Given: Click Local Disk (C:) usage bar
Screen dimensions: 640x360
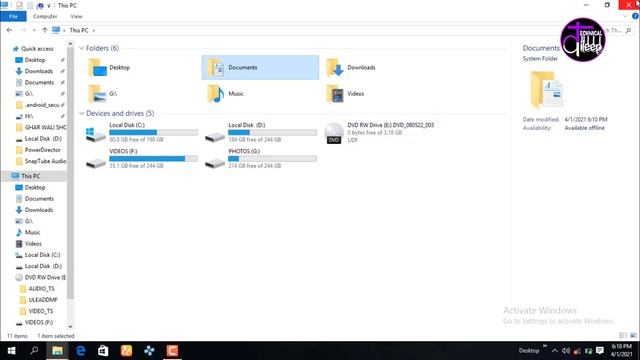Looking at the screenshot, I should tap(153, 132).
